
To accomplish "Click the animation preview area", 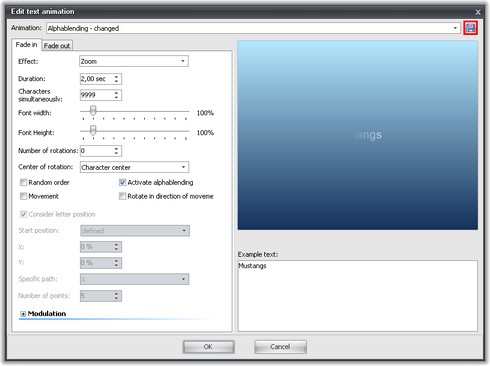I will pos(358,135).
